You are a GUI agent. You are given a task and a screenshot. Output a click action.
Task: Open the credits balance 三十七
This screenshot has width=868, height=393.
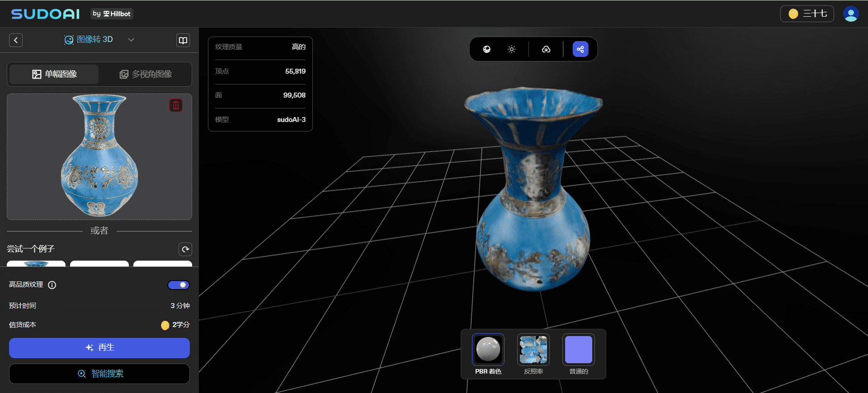pos(807,14)
